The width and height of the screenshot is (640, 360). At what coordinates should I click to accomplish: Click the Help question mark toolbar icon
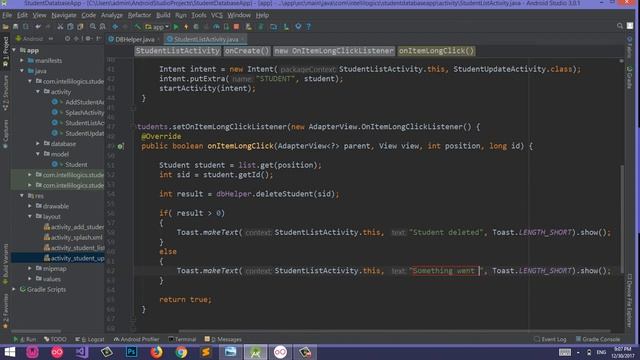[309, 27]
